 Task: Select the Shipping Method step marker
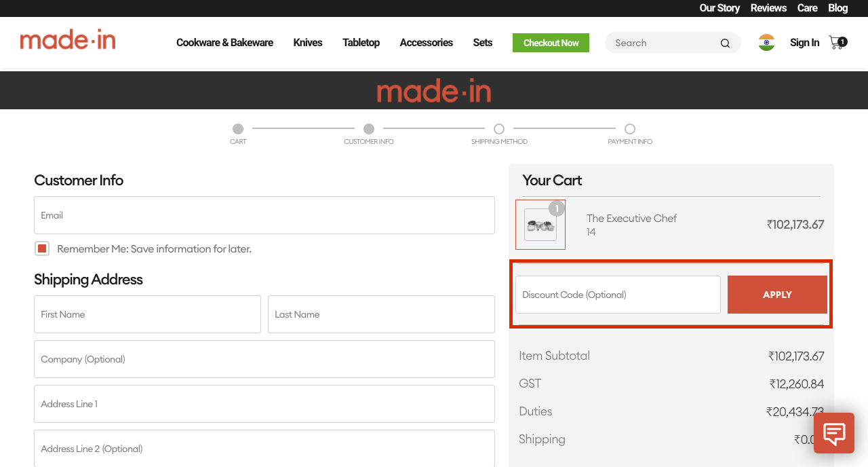[499, 129]
